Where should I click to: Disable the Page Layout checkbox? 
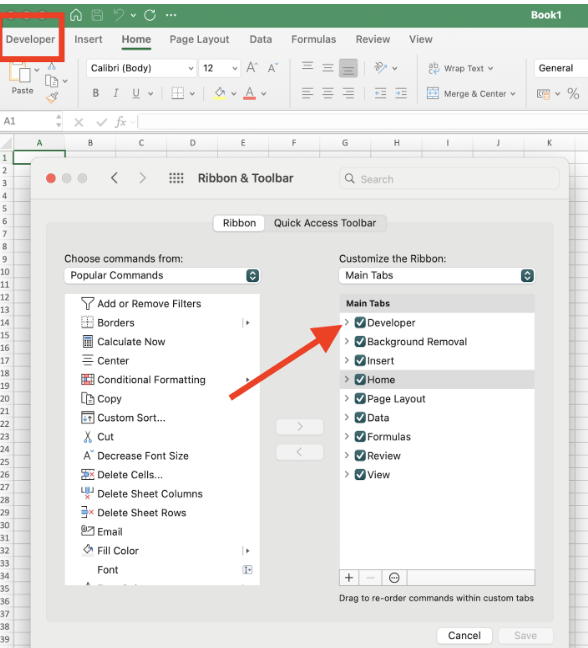pos(360,398)
